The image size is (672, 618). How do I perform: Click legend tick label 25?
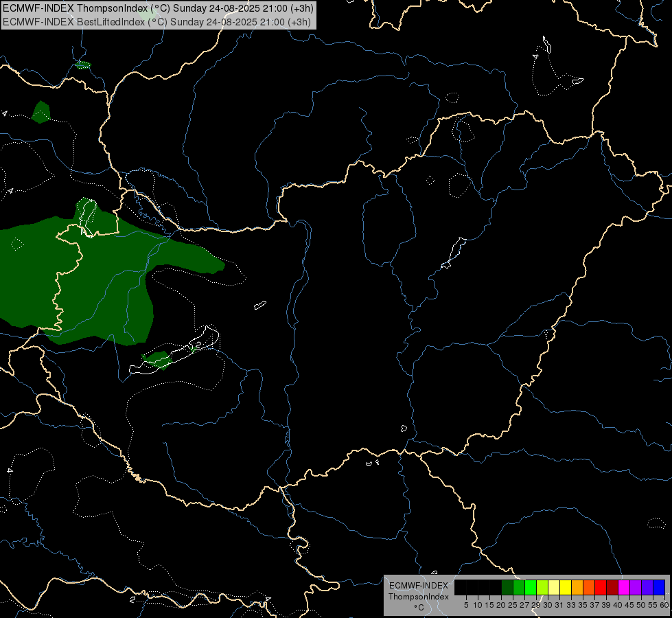coord(513,605)
